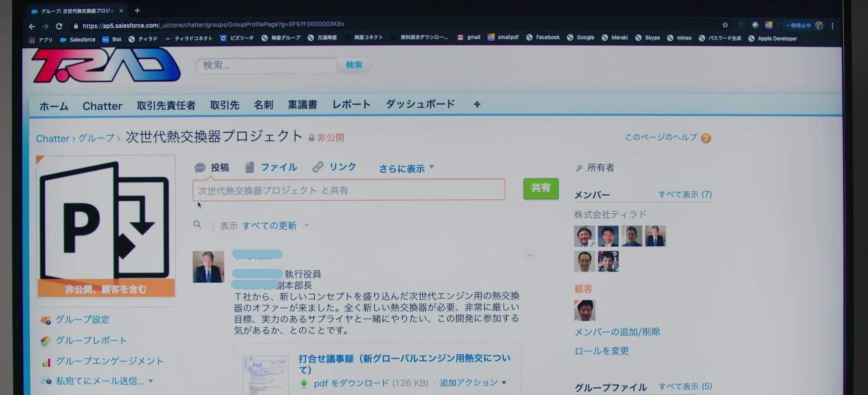Open the ダッシュボード tab
The image size is (868, 395).
[420, 104]
